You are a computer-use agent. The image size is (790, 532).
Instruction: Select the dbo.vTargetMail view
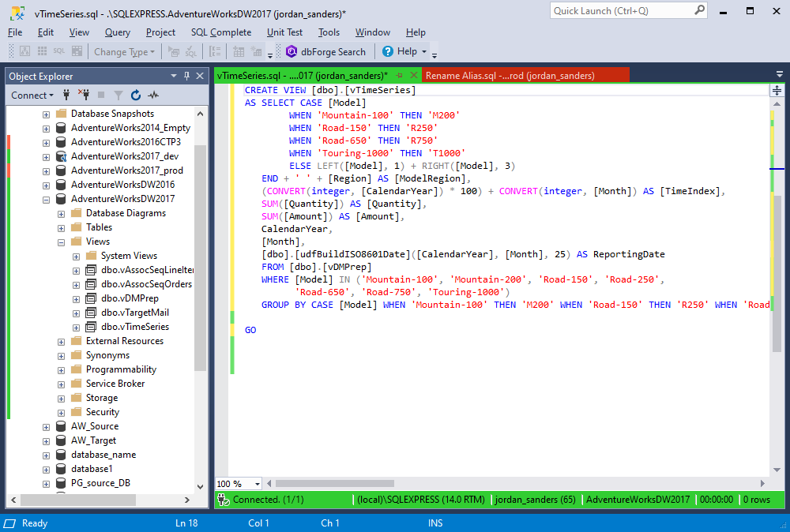click(135, 313)
